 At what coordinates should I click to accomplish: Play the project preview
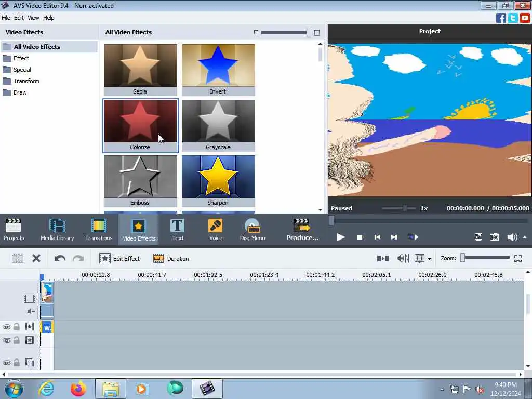pyautogui.click(x=341, y=237)
